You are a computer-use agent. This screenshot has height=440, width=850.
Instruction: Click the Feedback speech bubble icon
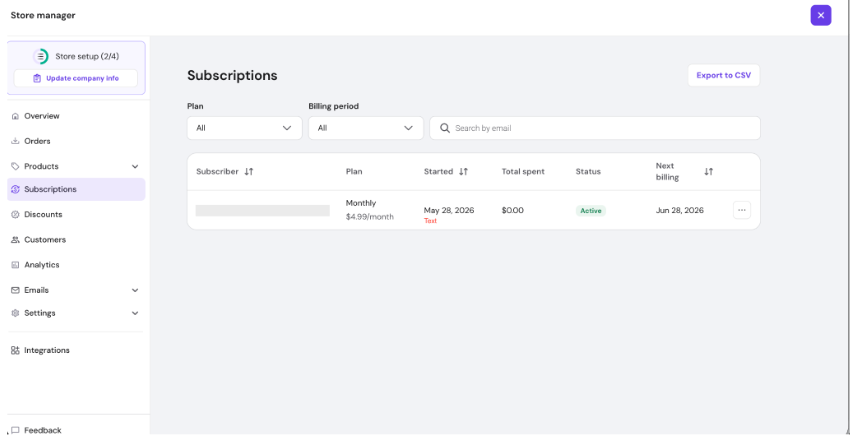coord(15,430)
